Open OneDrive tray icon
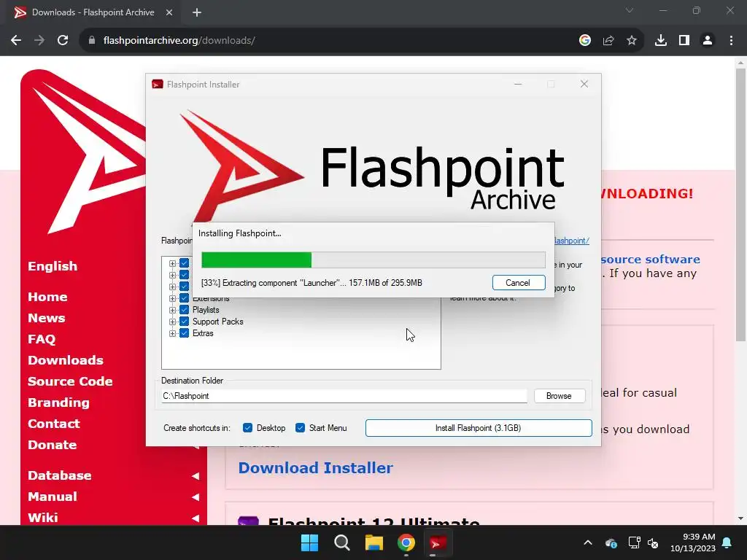This screenshot has width=747, height=560. 611,542
